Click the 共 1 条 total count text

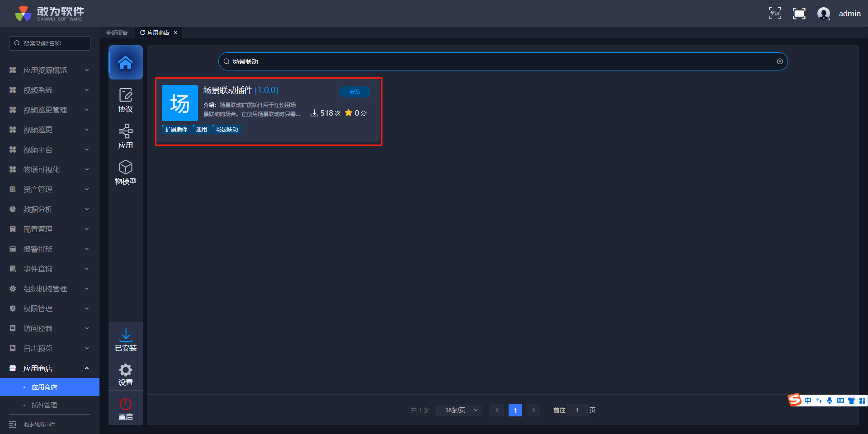tap(420, 410)
